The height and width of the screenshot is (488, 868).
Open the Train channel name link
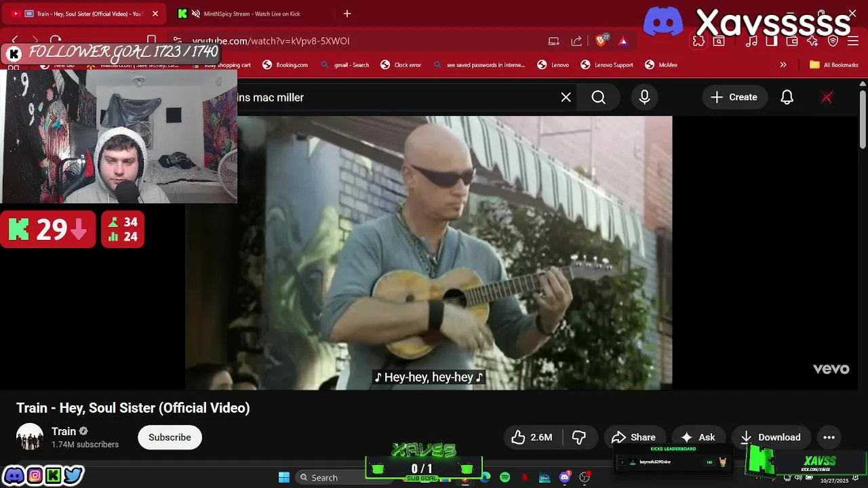click(x=64, y=431)
